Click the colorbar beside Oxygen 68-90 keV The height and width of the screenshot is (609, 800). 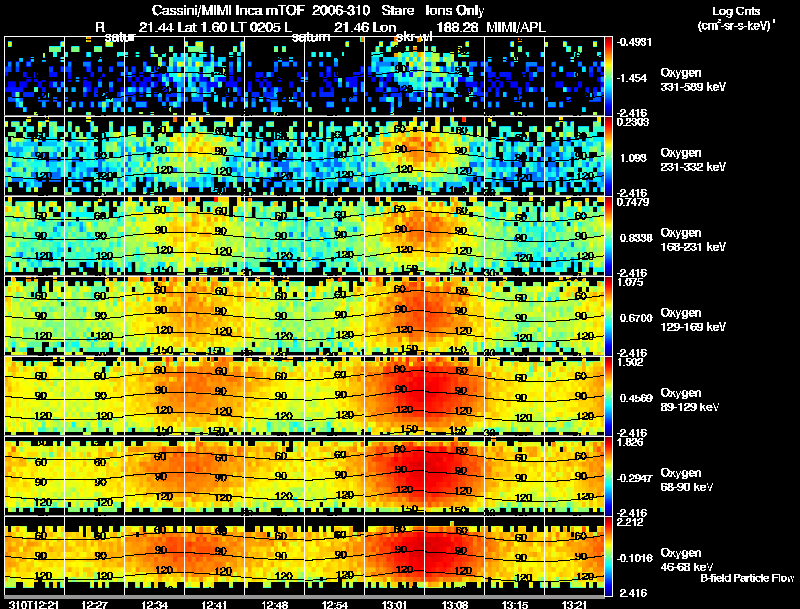pyautogui.click(x=609, y=476)
